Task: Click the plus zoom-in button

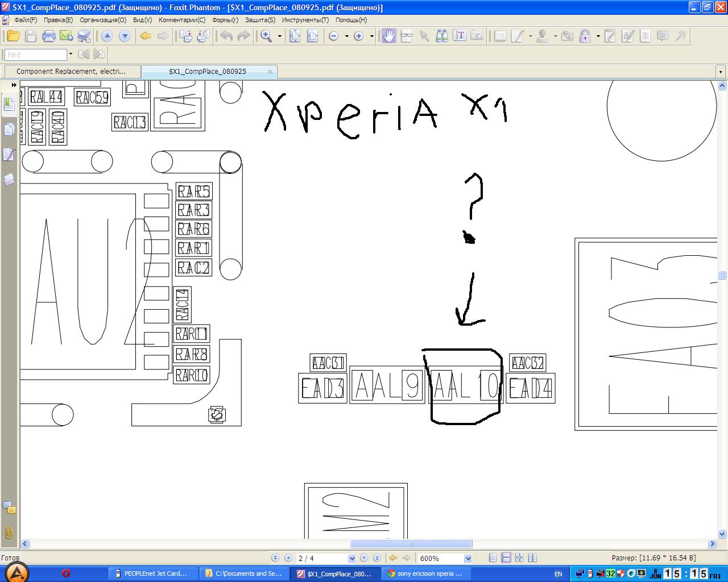Action: coord(359,36)
